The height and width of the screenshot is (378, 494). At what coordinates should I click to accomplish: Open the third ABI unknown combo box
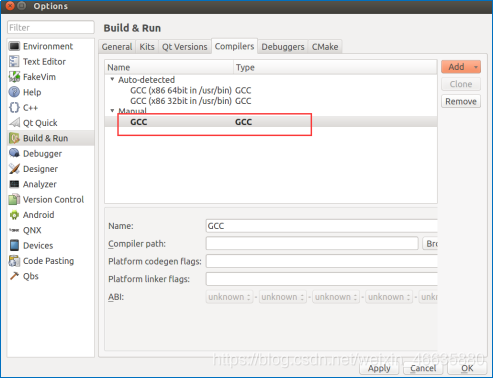click(x=336, y=297)
